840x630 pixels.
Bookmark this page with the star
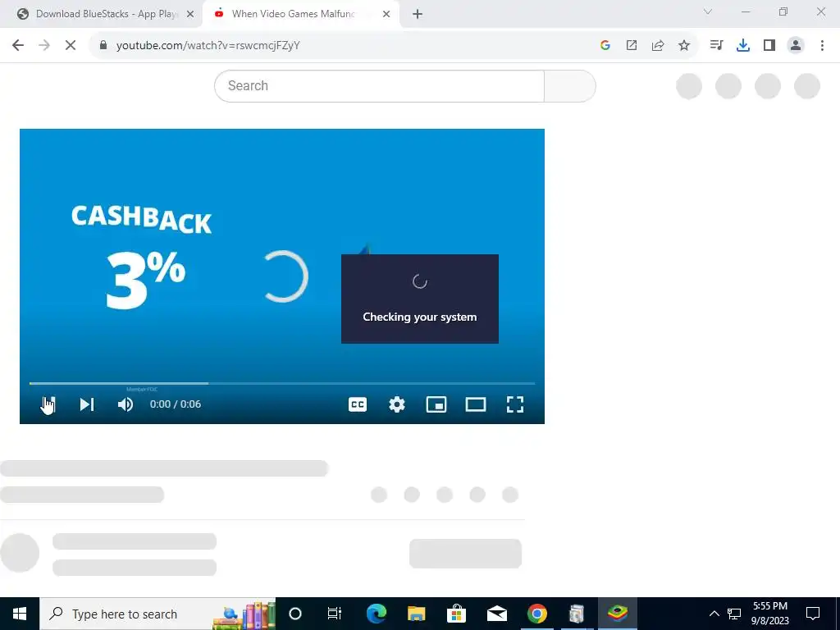point(684,46)
